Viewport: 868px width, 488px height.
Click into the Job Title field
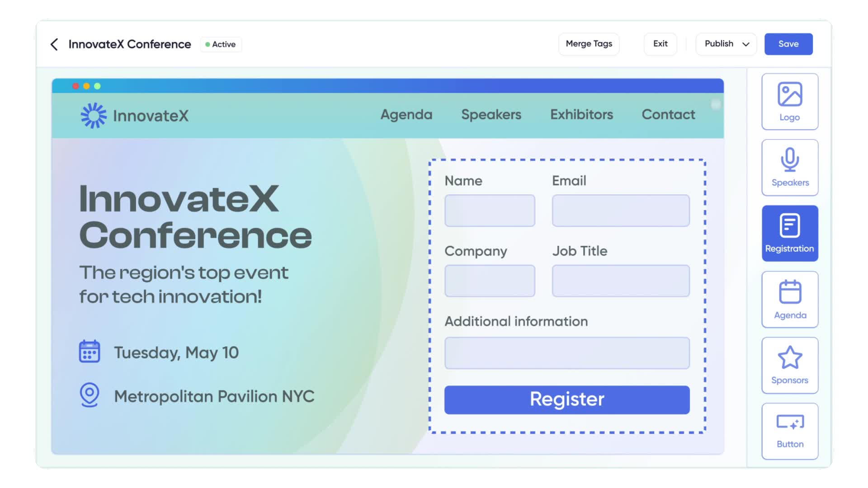pos(621,281)
